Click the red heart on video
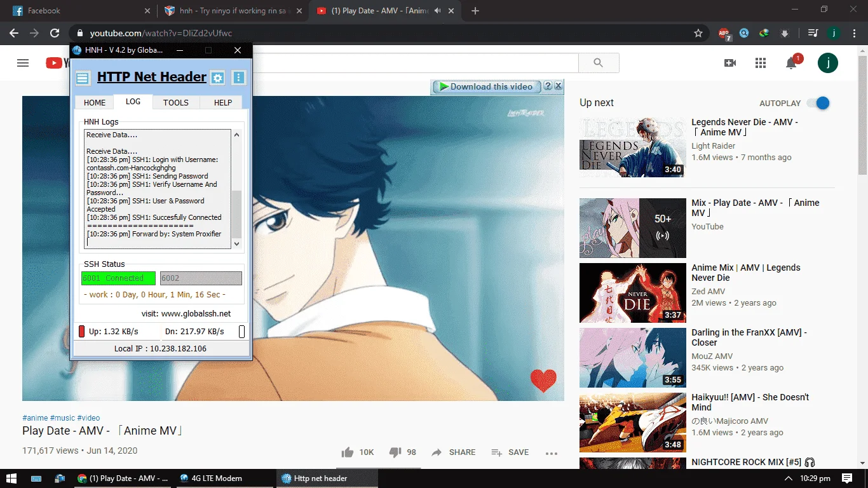The width and height of the screenshot is (868, 488). (x=543, y=380)
